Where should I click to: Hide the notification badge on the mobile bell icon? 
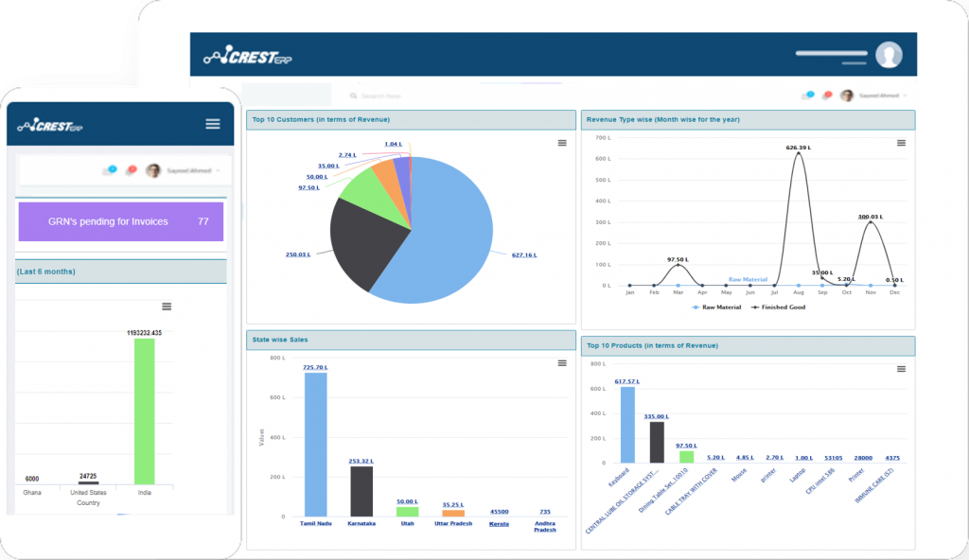[133, 167]
